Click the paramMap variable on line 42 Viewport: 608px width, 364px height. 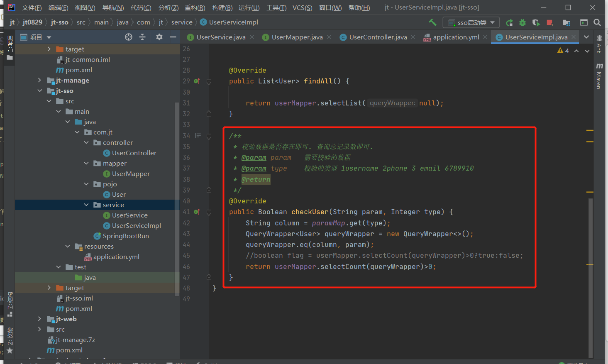pos(328,223)
